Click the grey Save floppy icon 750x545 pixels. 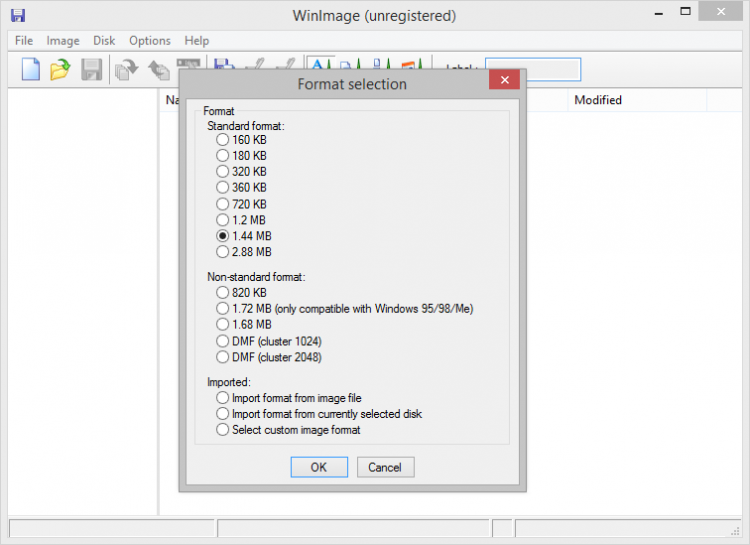click(x=91, y=69)
